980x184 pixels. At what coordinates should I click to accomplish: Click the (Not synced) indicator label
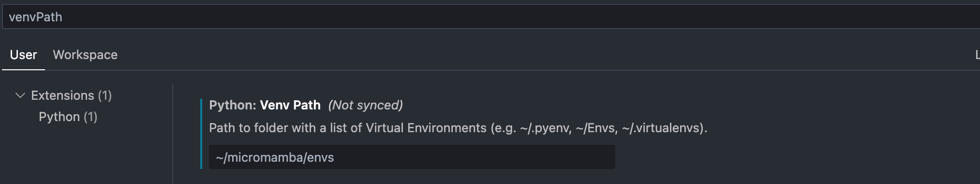[365, 105]
